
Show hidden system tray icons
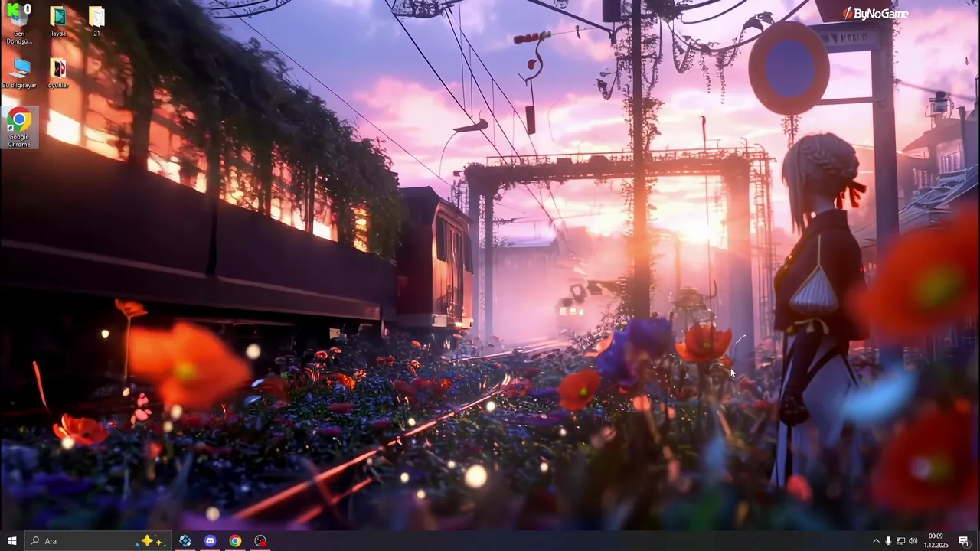click(876, 541)
